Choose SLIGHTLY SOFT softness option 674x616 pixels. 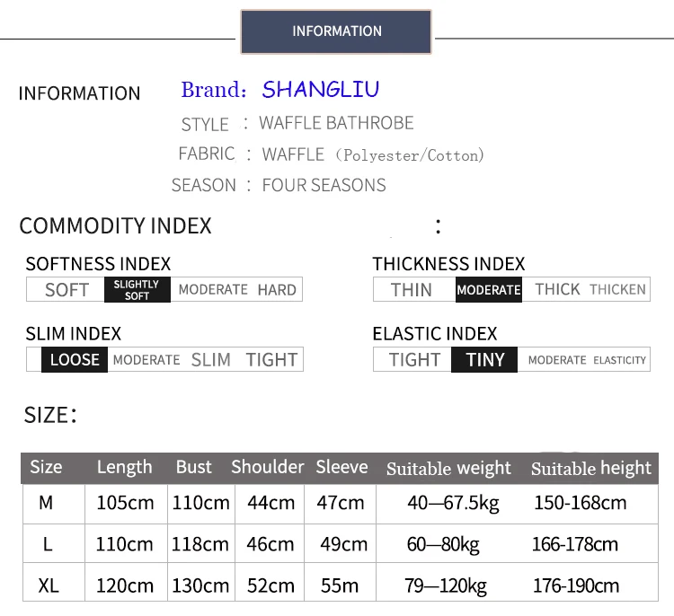(x=137, y=289)
